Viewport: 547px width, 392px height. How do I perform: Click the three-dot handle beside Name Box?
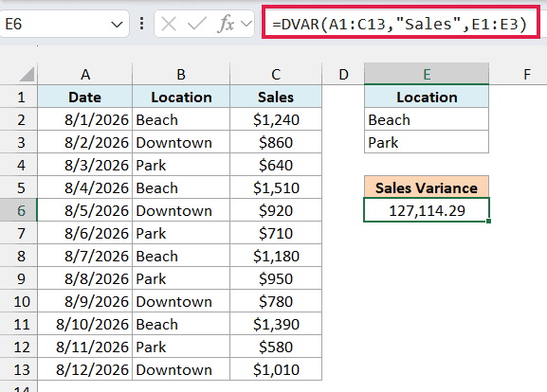point(141,24)
